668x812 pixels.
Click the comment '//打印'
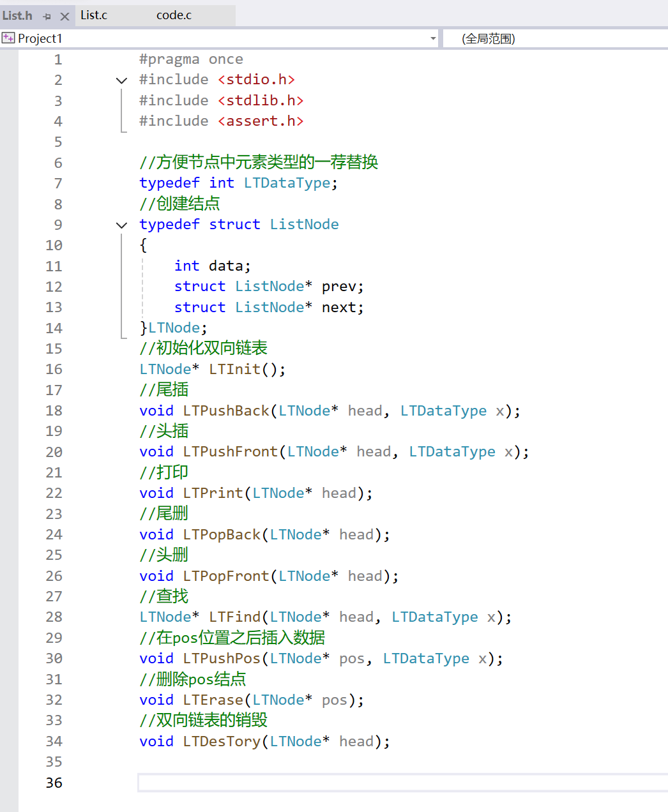click(163, 472)
